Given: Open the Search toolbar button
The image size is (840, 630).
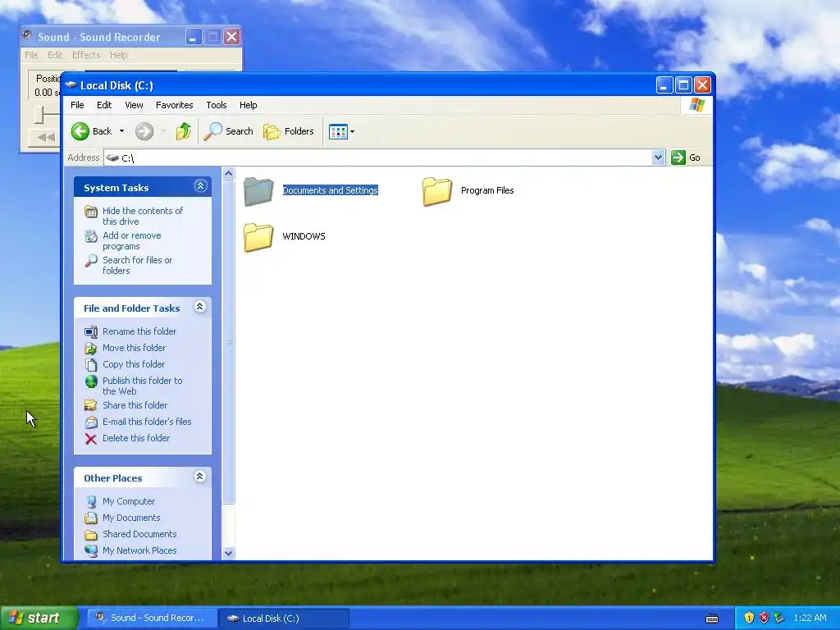Looking at the screenshot, I should click(x=228, y=131).
